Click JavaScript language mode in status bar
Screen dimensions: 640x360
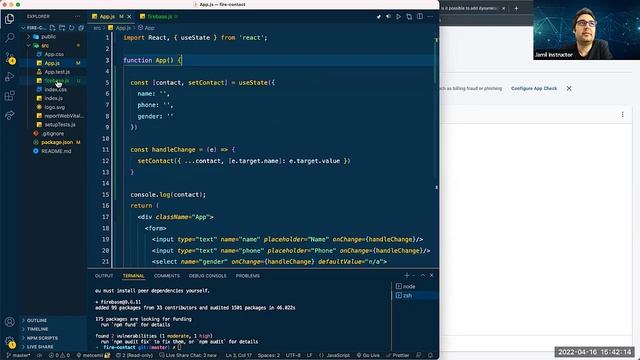[335, 355]
